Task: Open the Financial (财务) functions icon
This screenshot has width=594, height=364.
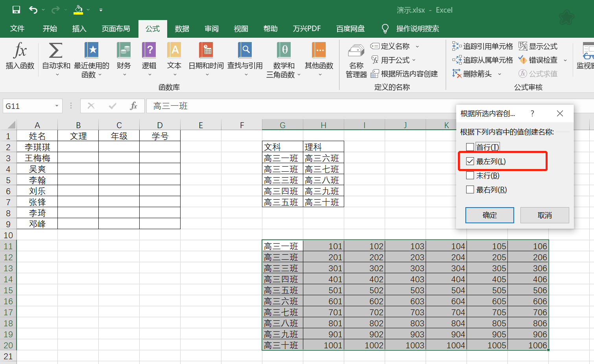Action: [124, 51]
